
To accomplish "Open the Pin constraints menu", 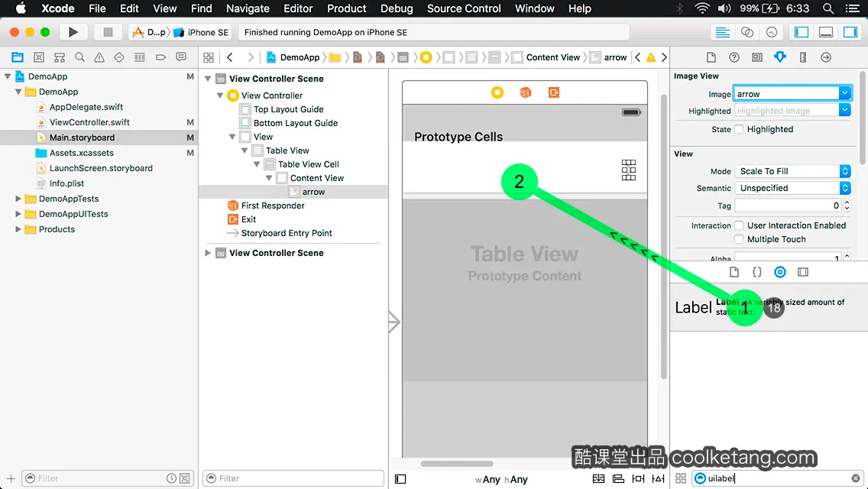I will click(638, 478).
